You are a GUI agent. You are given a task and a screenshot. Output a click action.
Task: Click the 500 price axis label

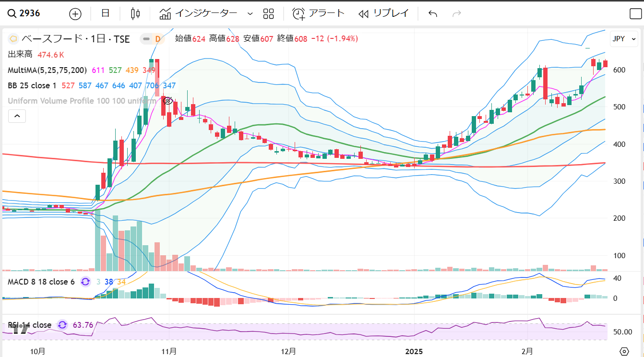point(619,107)
